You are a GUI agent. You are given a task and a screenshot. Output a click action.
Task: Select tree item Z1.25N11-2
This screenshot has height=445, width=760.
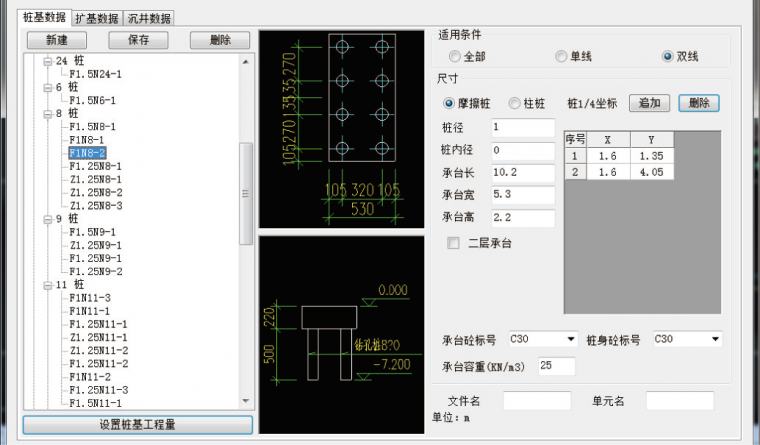98,350
